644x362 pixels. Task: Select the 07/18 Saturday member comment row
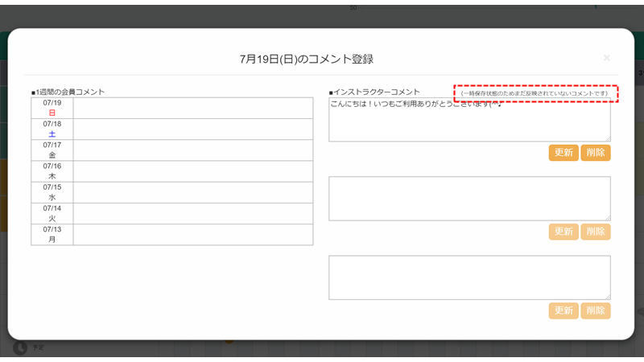coord(192,129)
